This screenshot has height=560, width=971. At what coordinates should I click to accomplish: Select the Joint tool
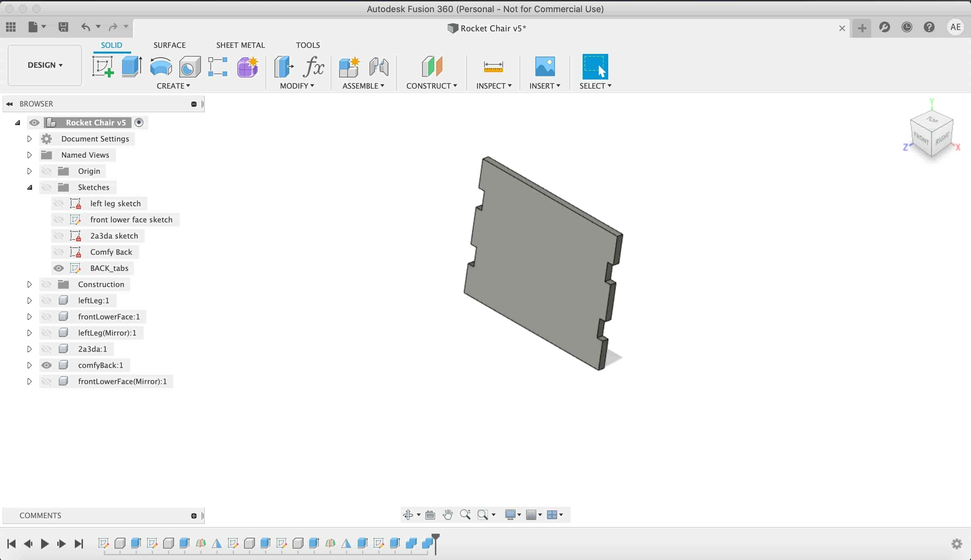click(x=379, y=66)
